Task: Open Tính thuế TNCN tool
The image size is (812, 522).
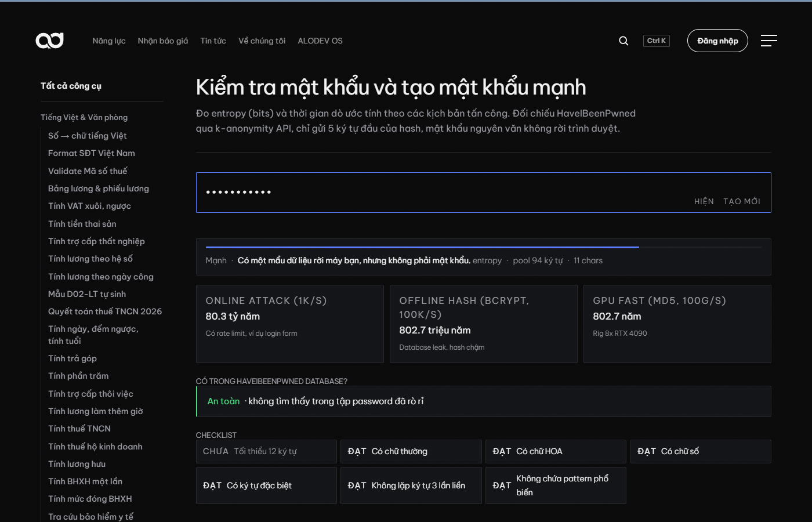Action: pyautogui.click(x=79, y=429)
